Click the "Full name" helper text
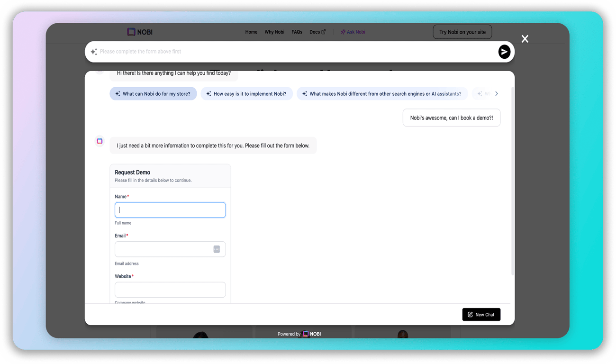This screenshot has width=616, height=364. [123, 223]
